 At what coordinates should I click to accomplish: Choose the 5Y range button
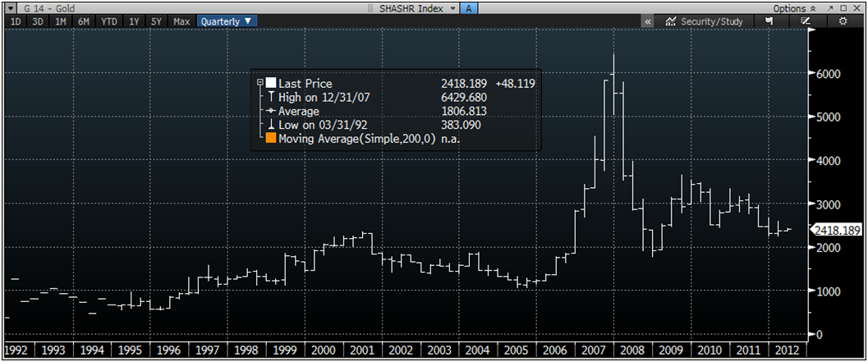(156, 21)
